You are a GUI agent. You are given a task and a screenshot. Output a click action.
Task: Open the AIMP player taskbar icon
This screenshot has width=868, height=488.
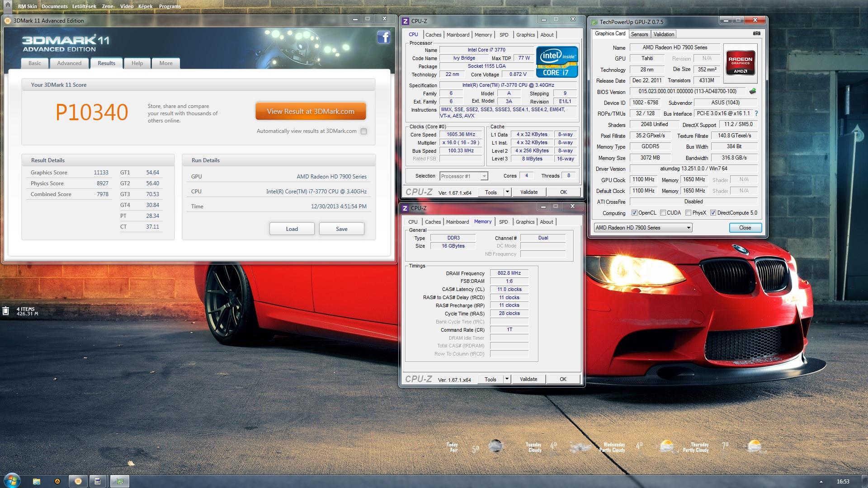(57, 481)
